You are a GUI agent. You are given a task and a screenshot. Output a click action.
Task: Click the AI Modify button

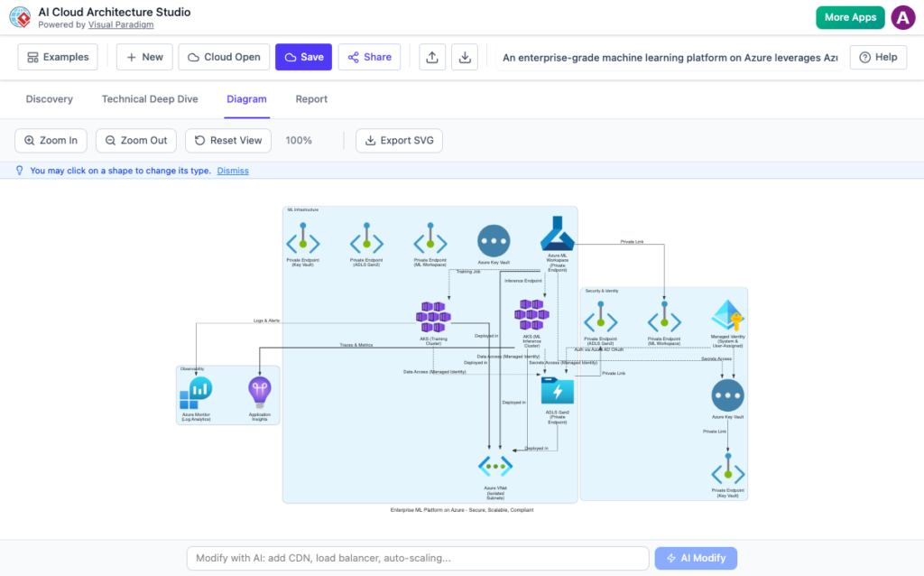[696, 558]
